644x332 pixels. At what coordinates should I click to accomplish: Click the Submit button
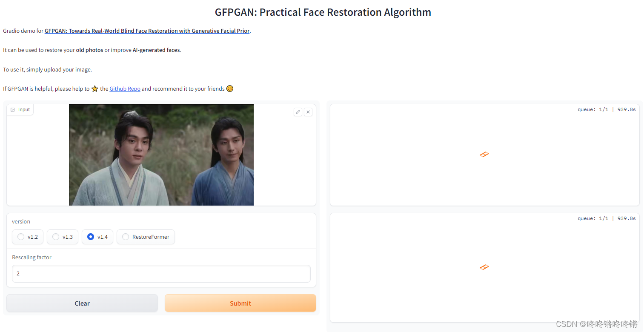click(240, 303)
